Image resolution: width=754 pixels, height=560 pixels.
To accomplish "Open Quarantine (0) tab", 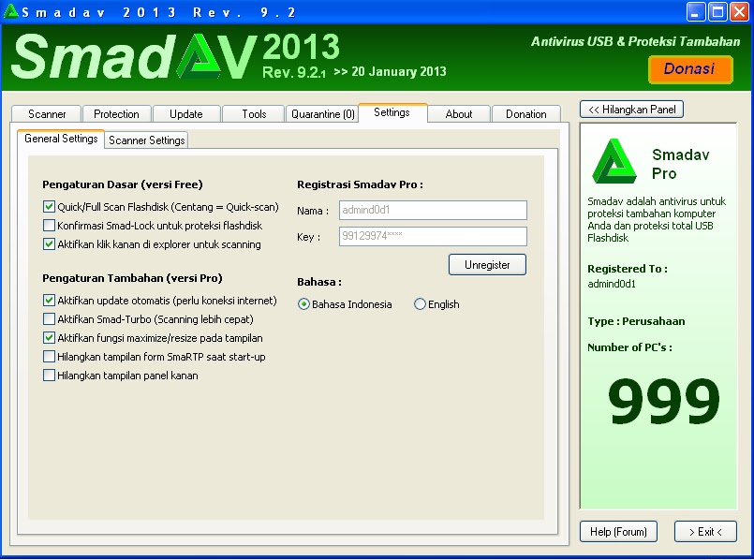I will 322,114.
